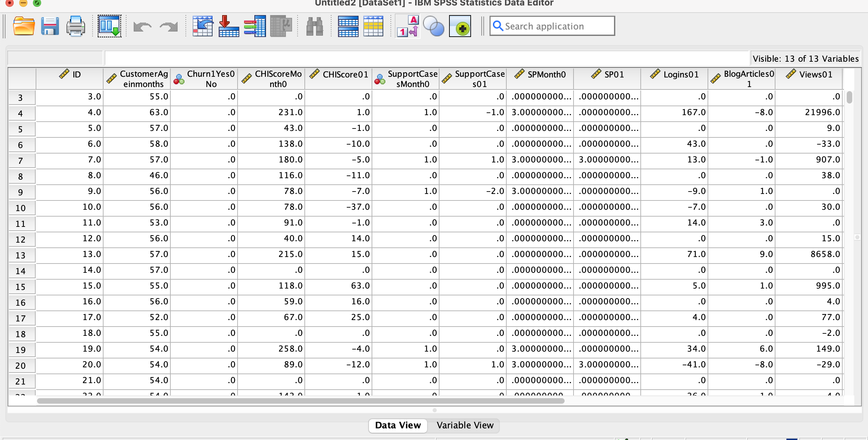This screenshot has height=440, width=868.
Task: Click the vertical scrollbar thumb at right
Action: click(x=849, y=97)
